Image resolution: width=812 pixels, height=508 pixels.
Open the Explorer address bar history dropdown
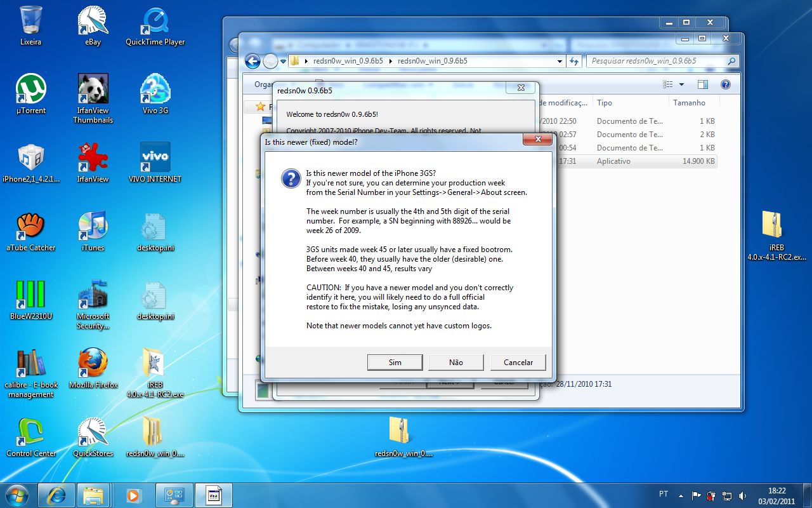pyautogui.click(x=560, y=62)
